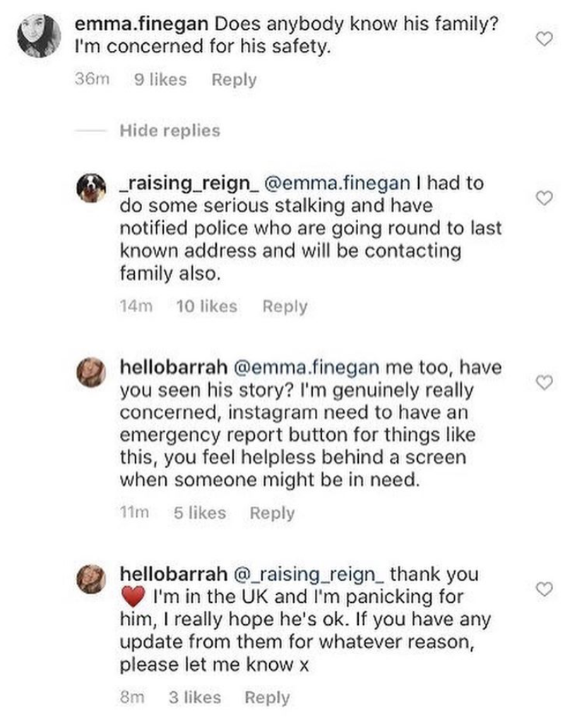Reply to _raising_reign_'s comment
This screenshot has height=728, width=582.
pyautogui.click(x=285, y=306)
